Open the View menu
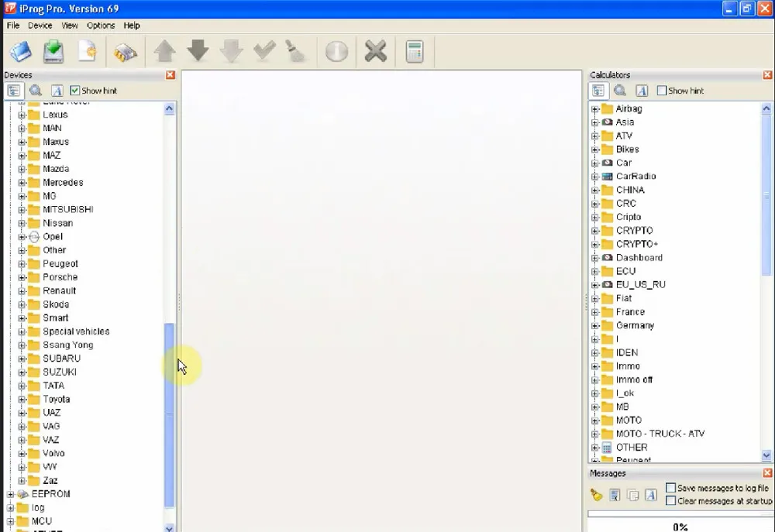 pos(70,26)
